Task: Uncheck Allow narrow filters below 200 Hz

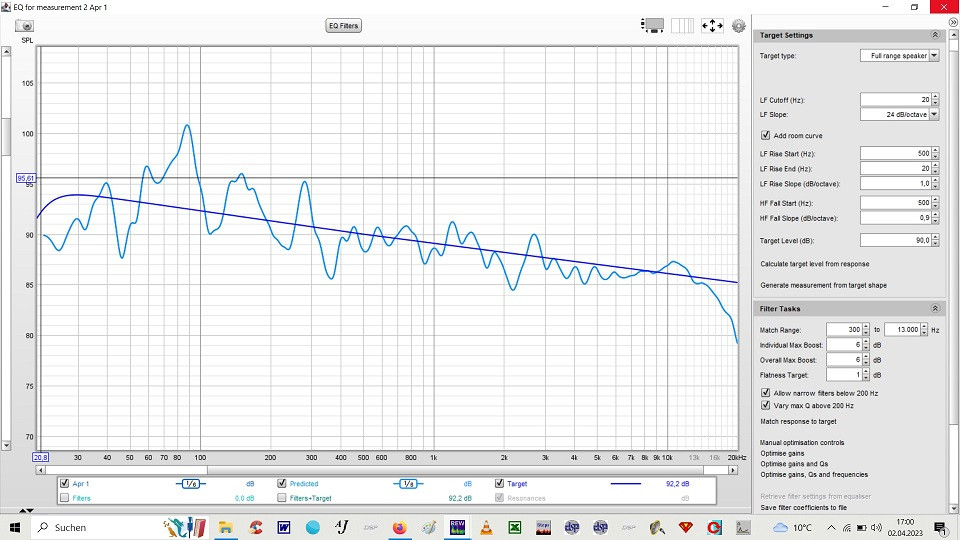Action: click(766, 393)
